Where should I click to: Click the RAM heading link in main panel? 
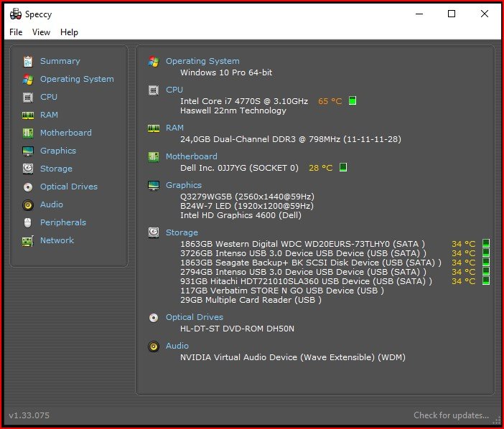pos(174,128)
